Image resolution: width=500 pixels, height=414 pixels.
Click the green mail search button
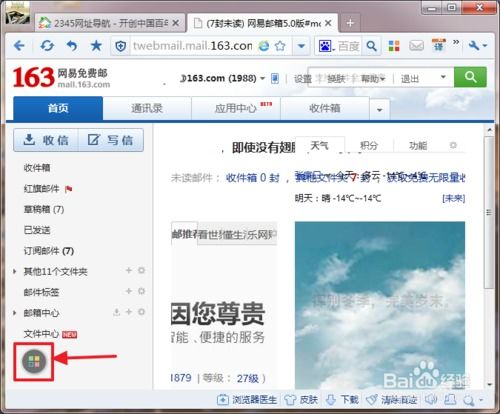[470, 77]
